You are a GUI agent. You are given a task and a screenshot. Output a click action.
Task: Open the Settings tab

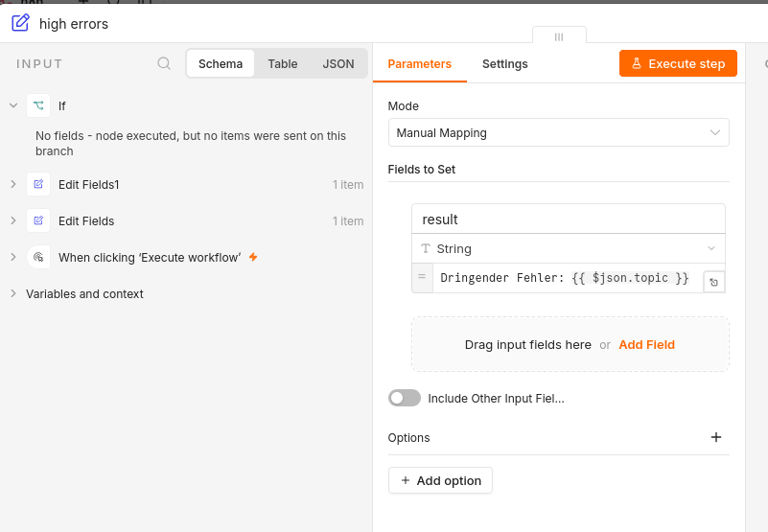point(505,63)
